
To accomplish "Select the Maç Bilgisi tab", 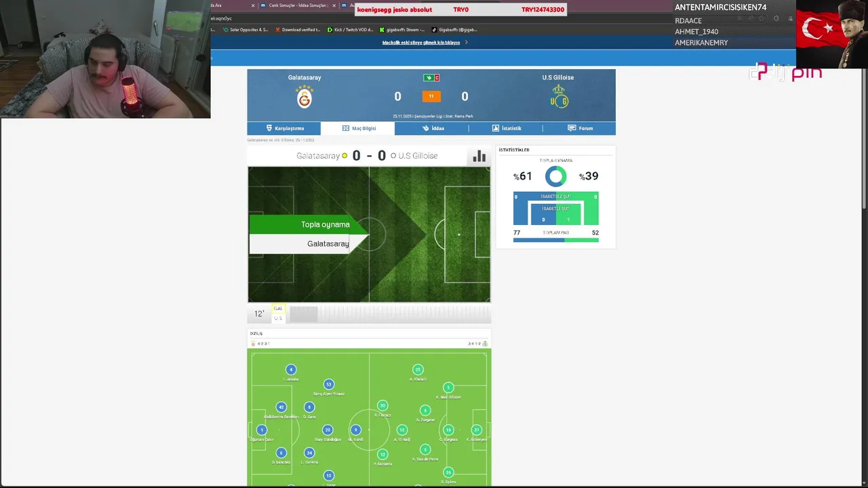I will click(358, 128).
